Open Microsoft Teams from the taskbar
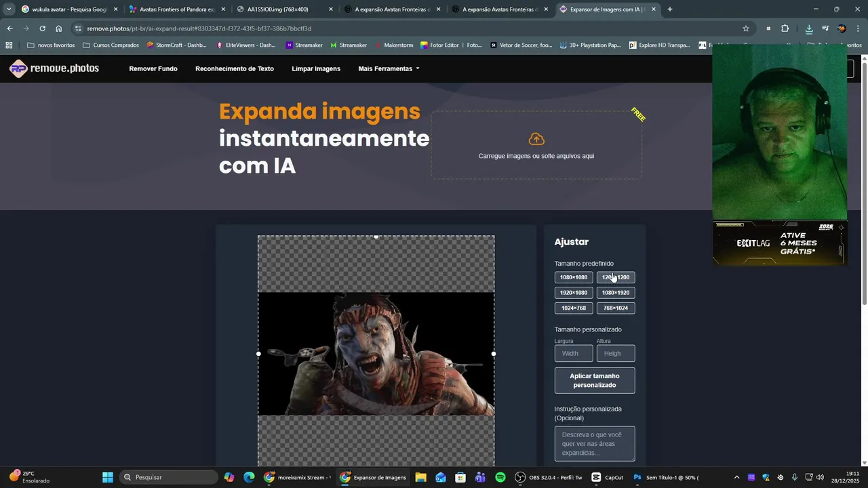 480,477
